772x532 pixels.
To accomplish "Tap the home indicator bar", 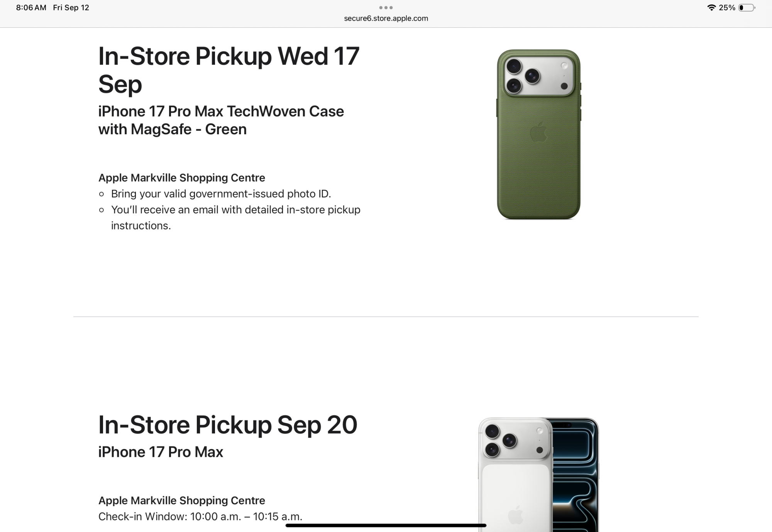I will 386,525.
